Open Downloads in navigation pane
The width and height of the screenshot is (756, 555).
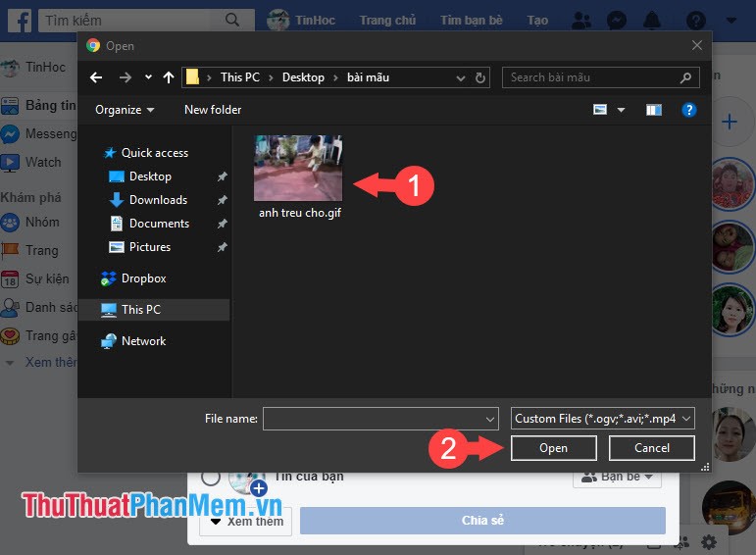point(148,200)
